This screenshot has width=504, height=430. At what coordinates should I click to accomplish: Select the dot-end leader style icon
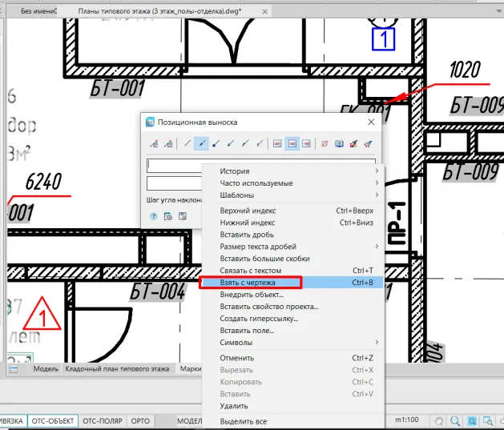point(216,144)
